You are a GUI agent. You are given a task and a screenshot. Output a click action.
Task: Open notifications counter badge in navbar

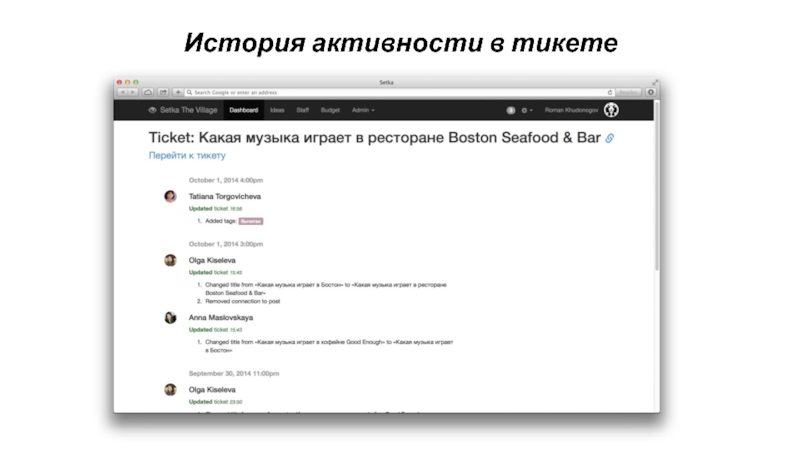tap(510, 110)
